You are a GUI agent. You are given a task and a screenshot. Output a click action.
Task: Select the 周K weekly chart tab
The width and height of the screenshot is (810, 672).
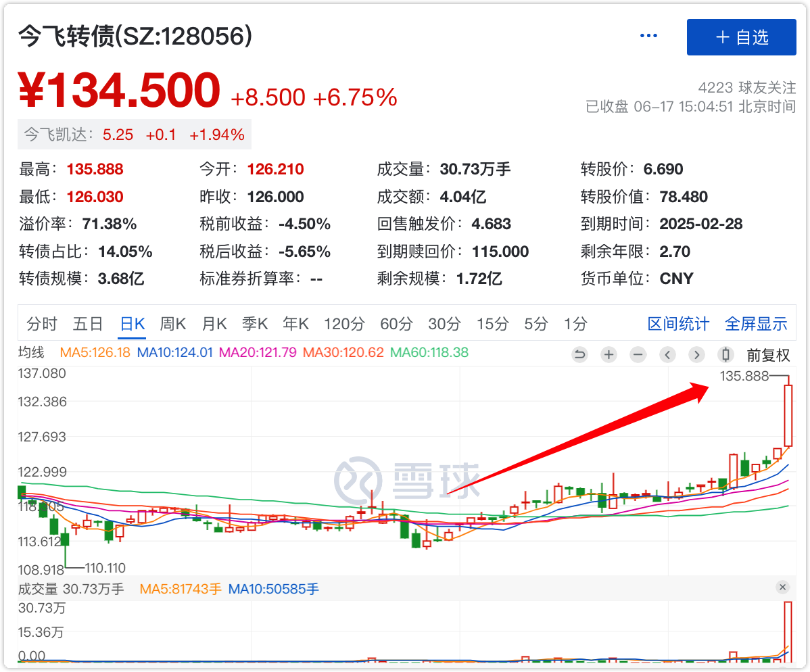[x=172, y=324]
